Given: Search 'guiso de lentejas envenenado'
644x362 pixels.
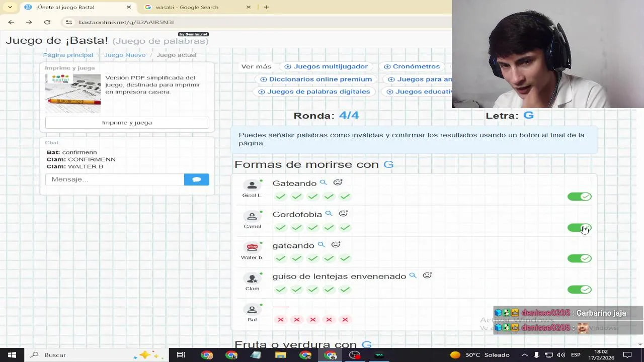Looking at the screenshot, I should tap(413, 276).
